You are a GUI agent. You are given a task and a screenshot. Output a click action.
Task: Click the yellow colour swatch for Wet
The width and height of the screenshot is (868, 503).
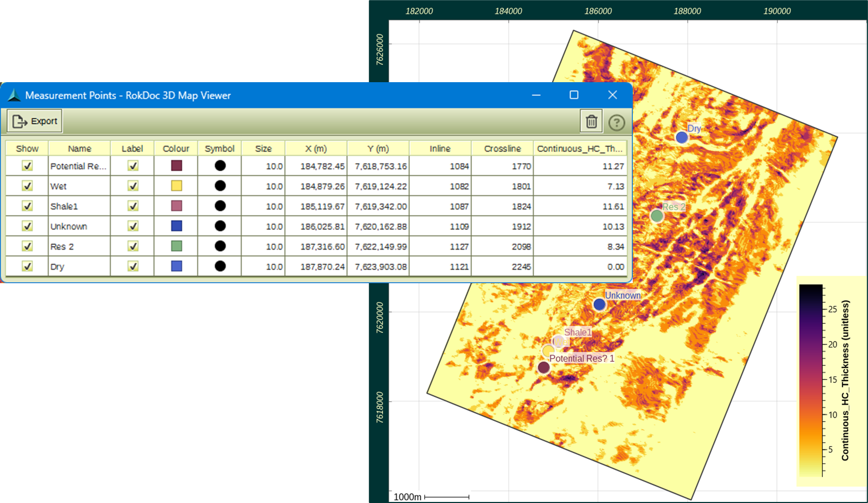(x=177, y=186)
